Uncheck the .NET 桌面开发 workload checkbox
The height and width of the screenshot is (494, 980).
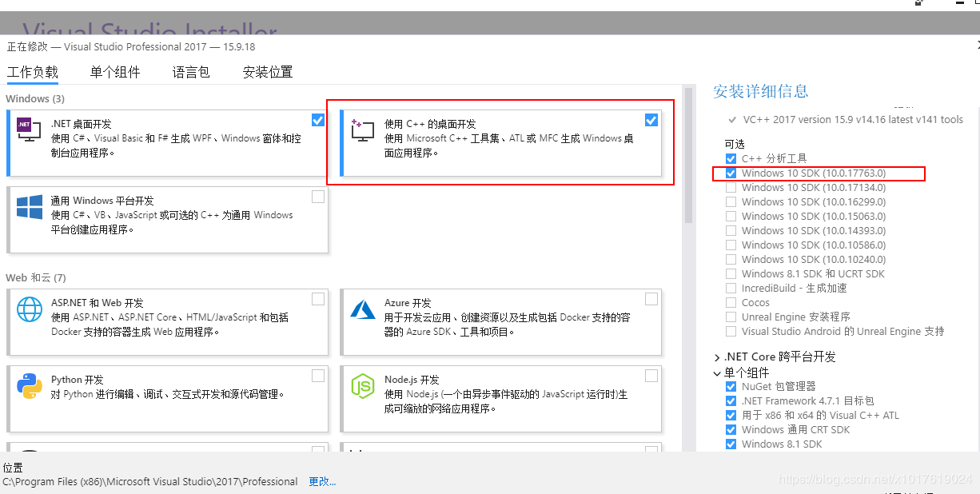click(318, 120)
